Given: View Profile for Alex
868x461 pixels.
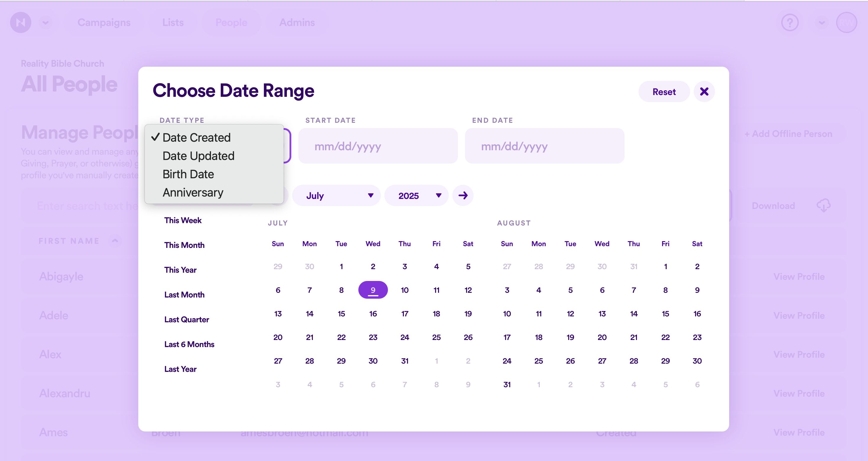Looking at the screenshot, I should point(799,354).
